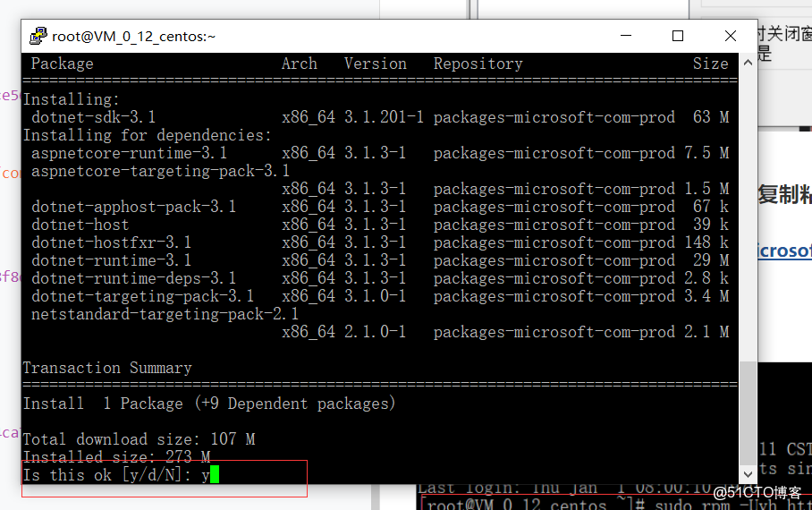Click the green terminal cursor block
The width and height of the screenshot is (812, 510).
point(215,474)
